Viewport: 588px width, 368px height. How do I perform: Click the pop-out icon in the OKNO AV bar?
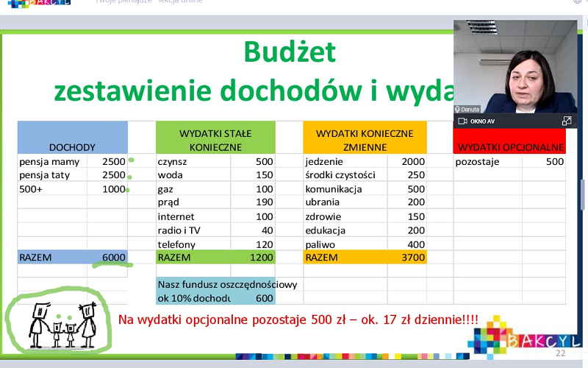[x=567, y=121]
